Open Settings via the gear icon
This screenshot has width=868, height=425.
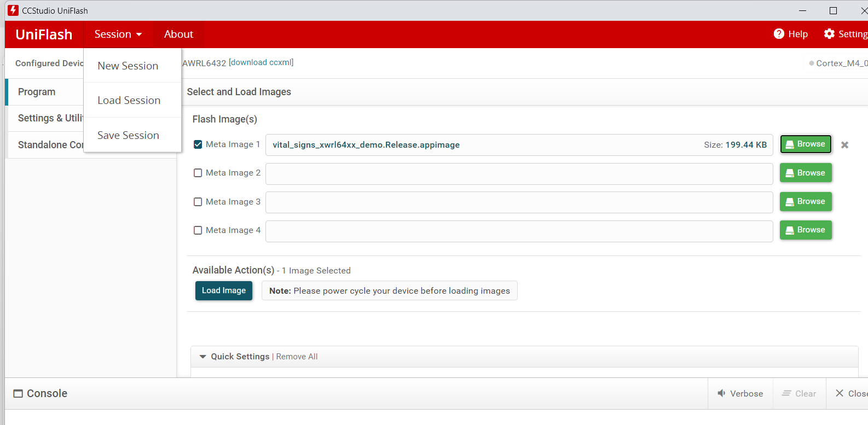(829, 34)
